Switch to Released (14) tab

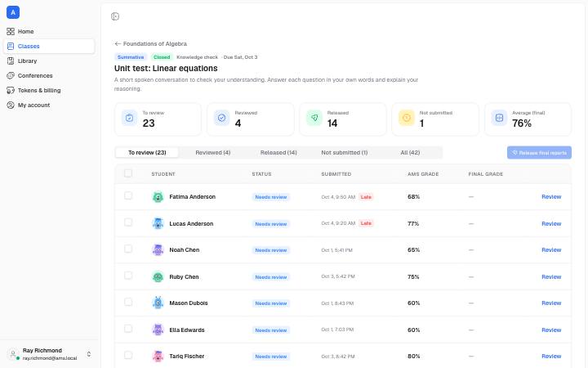click(x=278, y=152)
